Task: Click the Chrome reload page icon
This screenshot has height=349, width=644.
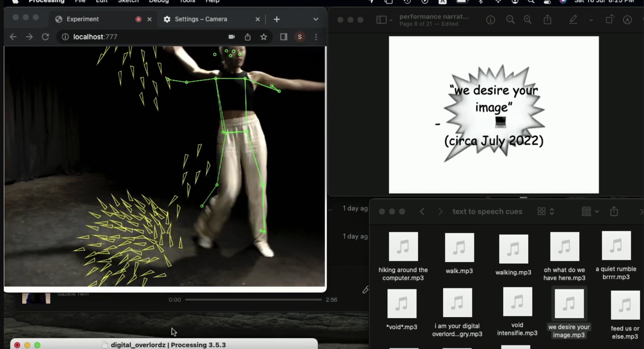Action: (x=45, y=37)
